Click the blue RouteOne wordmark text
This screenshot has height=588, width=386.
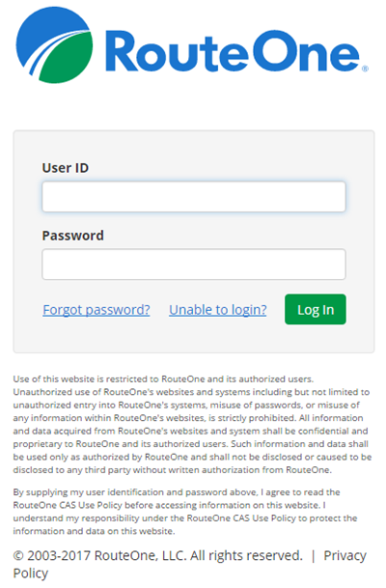click(x=233, y=51)
